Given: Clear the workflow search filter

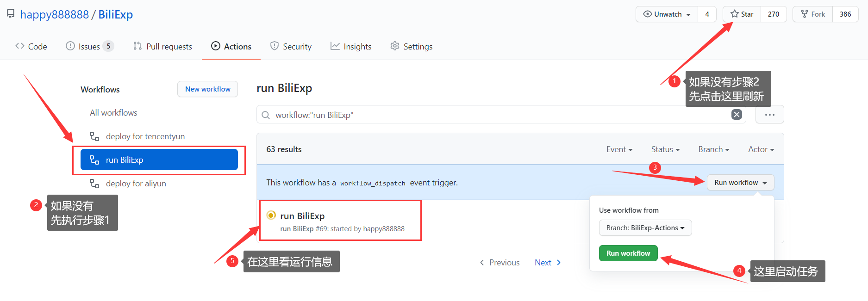Looking at the screenshot, I should pos(737,115).
